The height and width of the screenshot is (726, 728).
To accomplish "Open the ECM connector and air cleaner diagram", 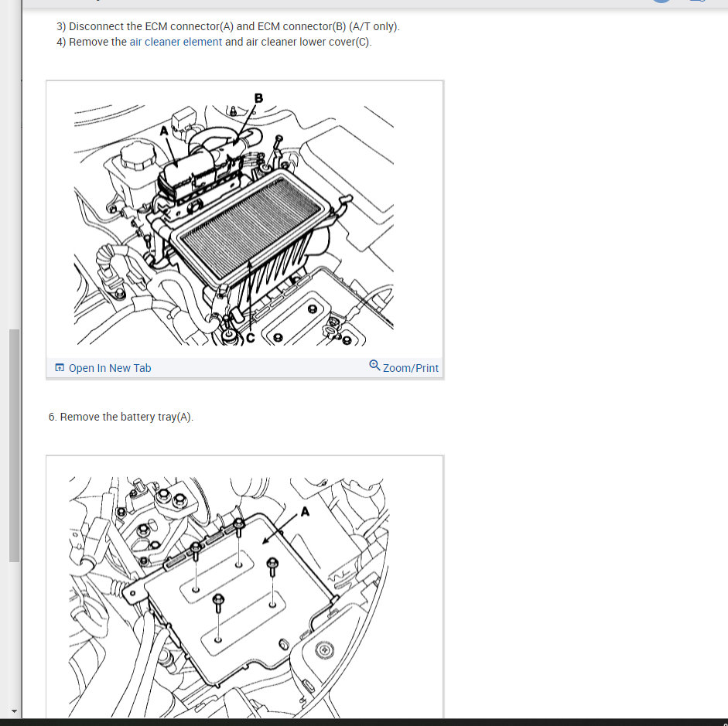I will [234, 224].
